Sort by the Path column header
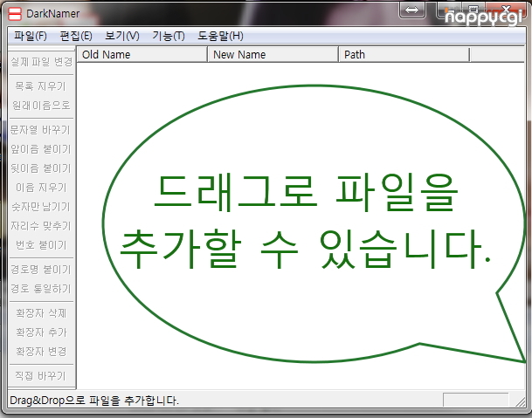 pos(404,55)
